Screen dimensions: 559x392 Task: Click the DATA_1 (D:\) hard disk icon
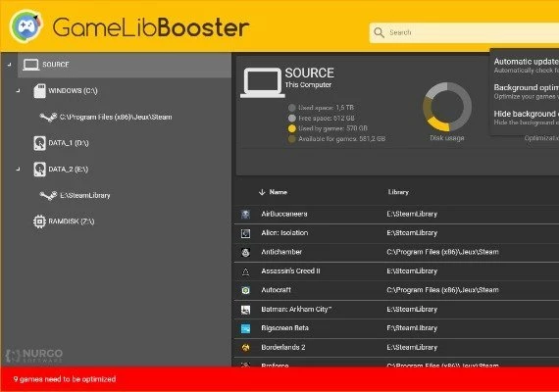click(39, 143)
